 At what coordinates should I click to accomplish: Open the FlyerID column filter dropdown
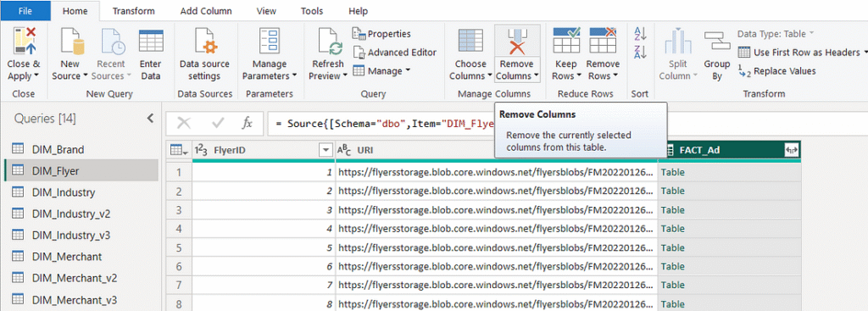pos(325,150)
